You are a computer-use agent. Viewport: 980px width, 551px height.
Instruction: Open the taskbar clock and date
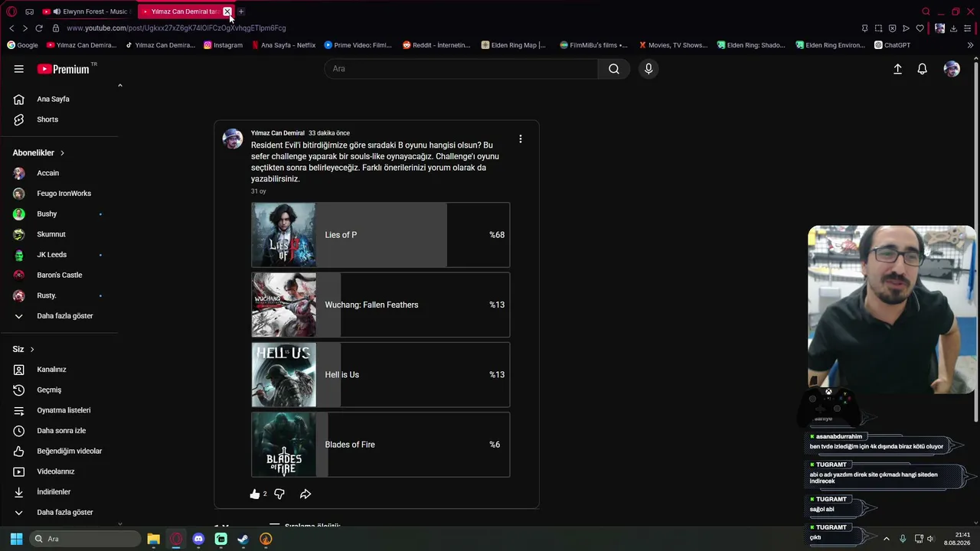958,539
